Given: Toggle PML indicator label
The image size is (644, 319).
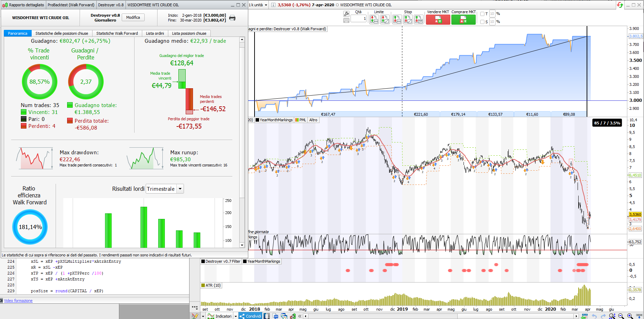Looking at the screenshot, I should coord(300,120).
